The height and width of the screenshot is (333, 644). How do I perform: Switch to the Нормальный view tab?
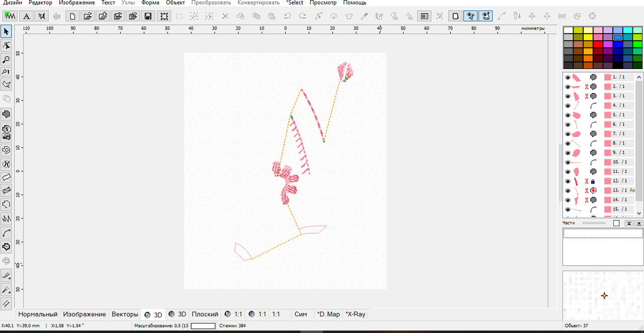38,314
